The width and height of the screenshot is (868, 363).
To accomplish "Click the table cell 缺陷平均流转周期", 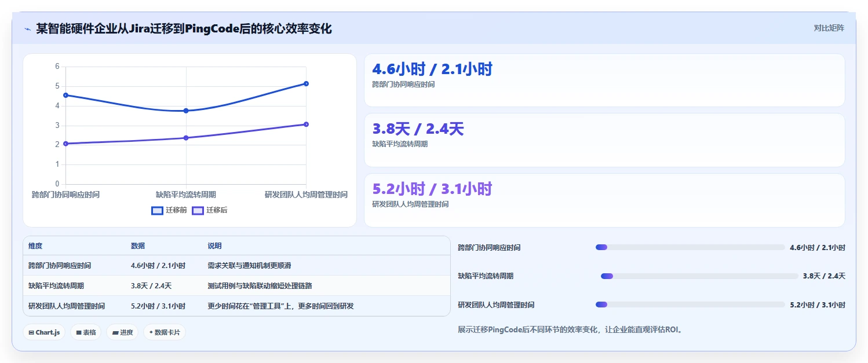I will click(56, 286).
